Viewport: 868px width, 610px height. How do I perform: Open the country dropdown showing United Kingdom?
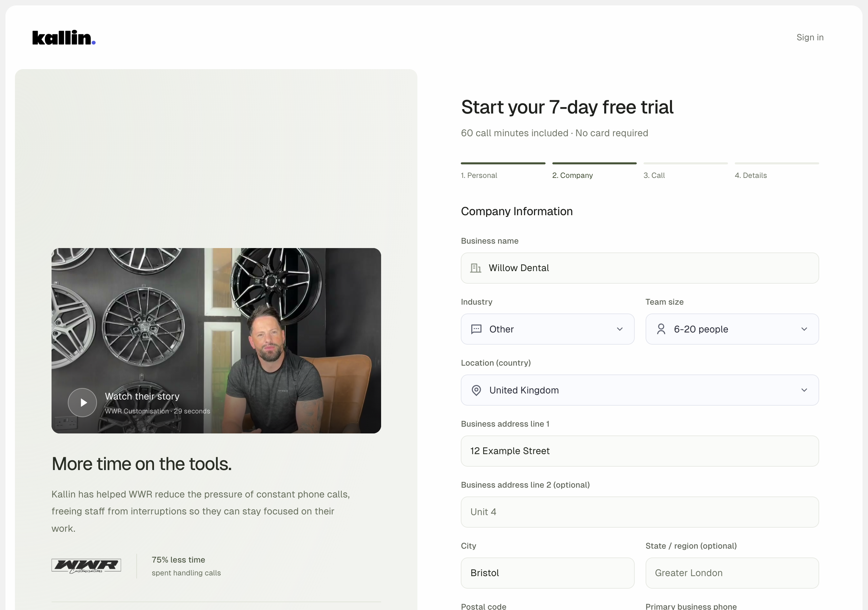coord(640,390)
